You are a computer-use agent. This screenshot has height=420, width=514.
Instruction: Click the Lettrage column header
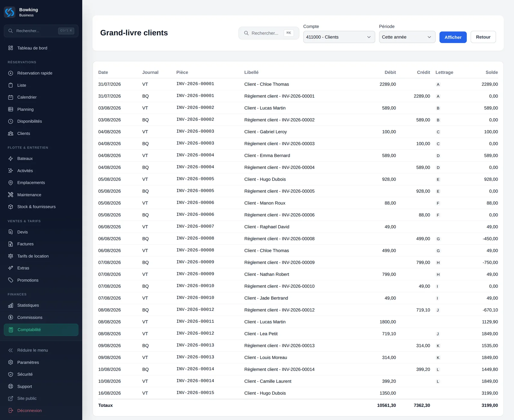pos(444,72)
